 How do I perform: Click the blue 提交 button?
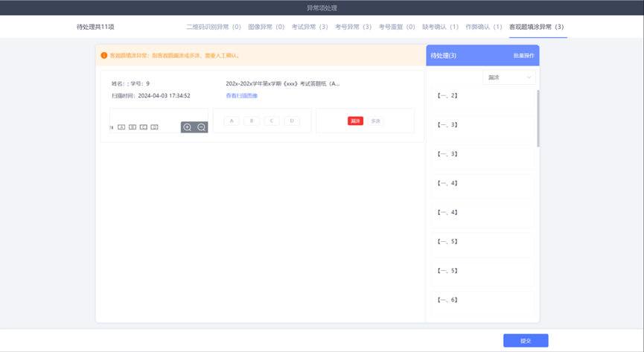point(526,341)
